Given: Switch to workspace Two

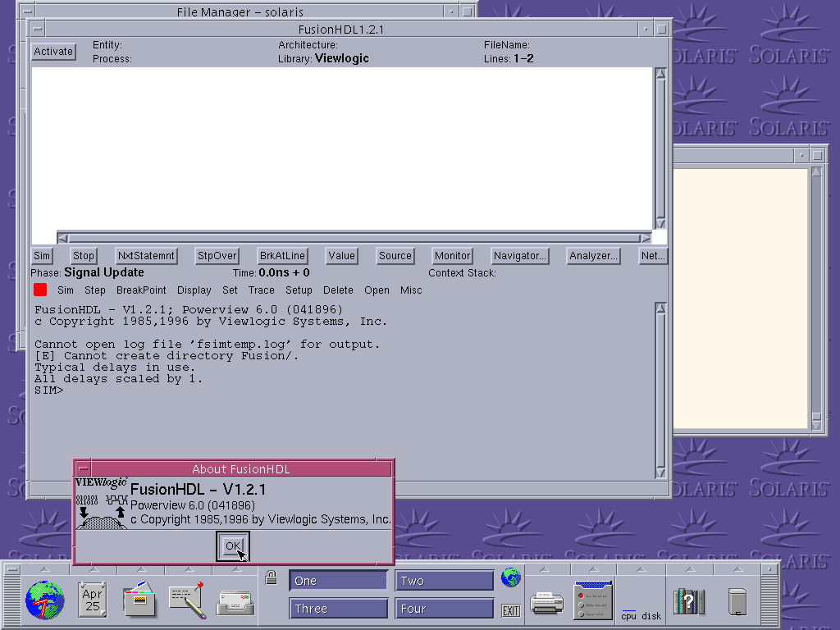Looking at the screenshot, I should (445, 581).
